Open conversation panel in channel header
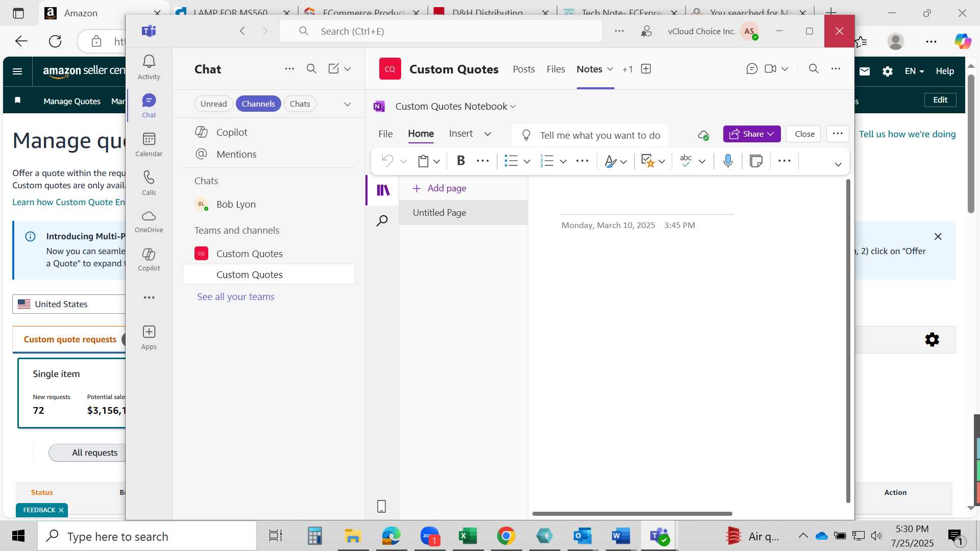 pos(751,69)
